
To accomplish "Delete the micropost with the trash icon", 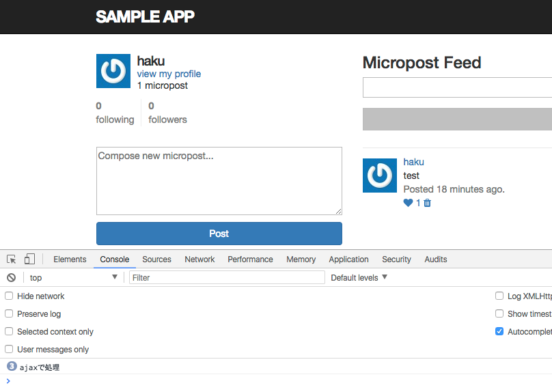I will coord(428,203).
